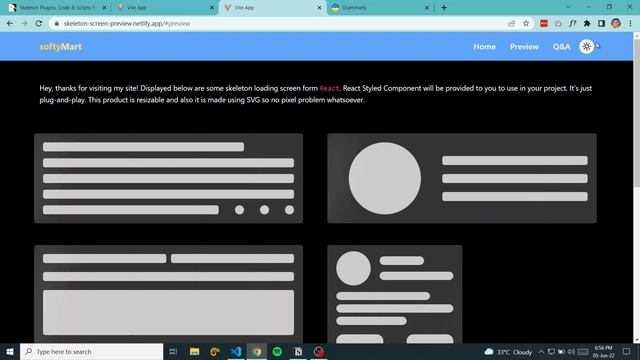Bookmark this page with star
640x360 pixels.
[526, 24]
